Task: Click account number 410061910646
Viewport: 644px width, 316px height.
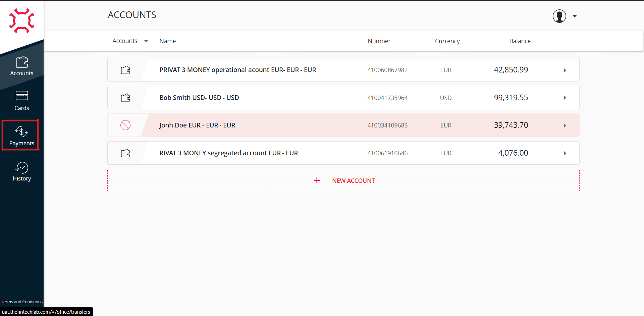Action: (x=387, y=153)
